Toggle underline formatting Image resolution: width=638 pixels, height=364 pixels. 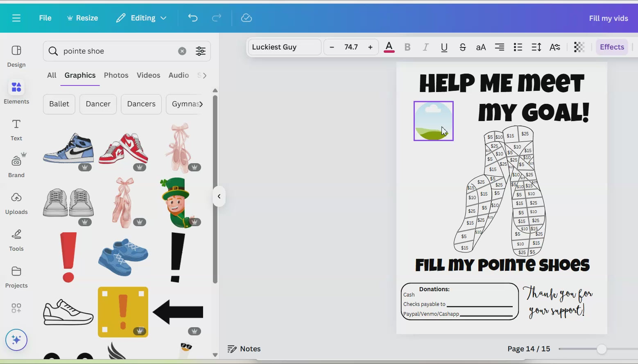click(x=444, y=47)
